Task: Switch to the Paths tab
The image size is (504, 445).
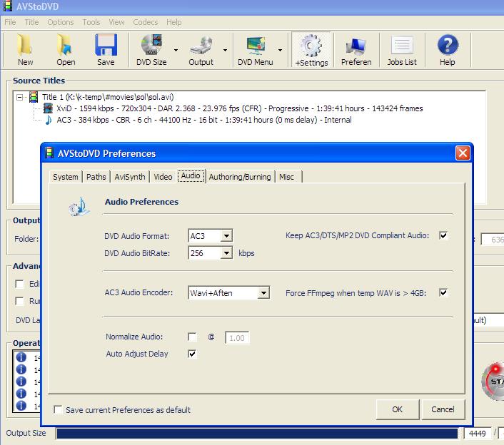Action: click(x=96, y=177)
